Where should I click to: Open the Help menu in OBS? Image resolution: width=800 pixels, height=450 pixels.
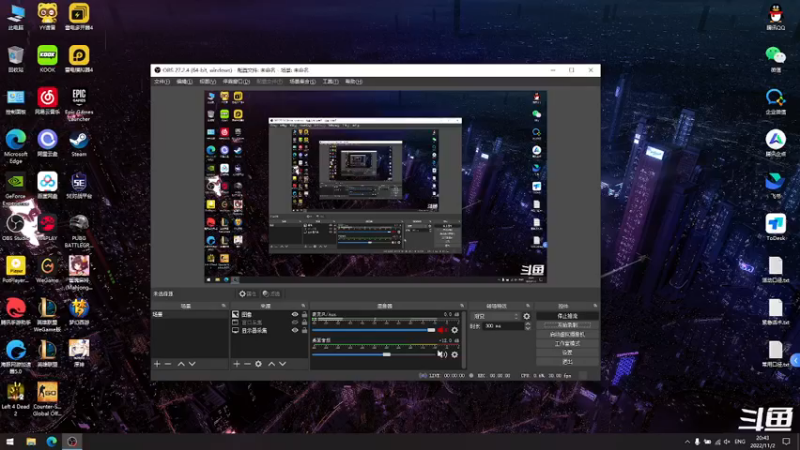354,82
